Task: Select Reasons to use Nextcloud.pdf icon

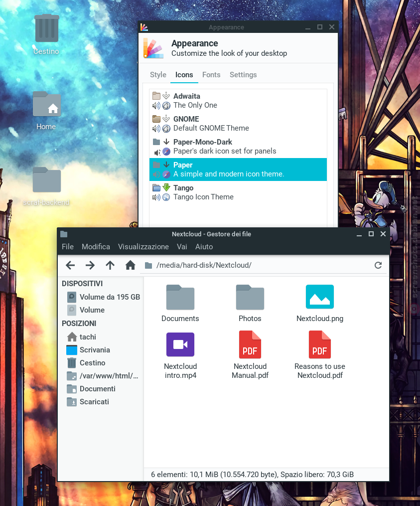Action: [x=320, y=344]
